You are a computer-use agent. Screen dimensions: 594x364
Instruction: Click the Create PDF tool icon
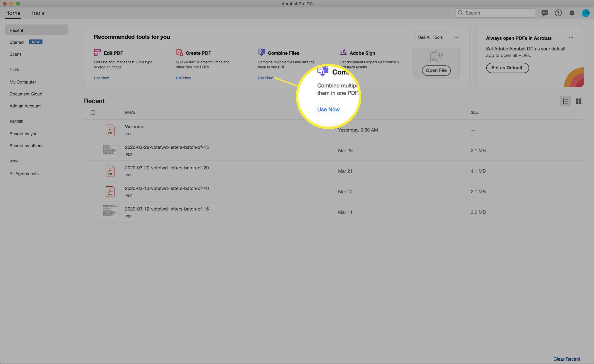click(x=179, y=52)
